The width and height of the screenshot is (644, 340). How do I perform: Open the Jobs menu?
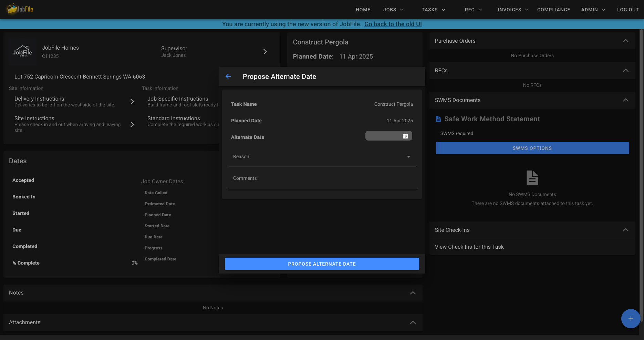coord(394,10)
